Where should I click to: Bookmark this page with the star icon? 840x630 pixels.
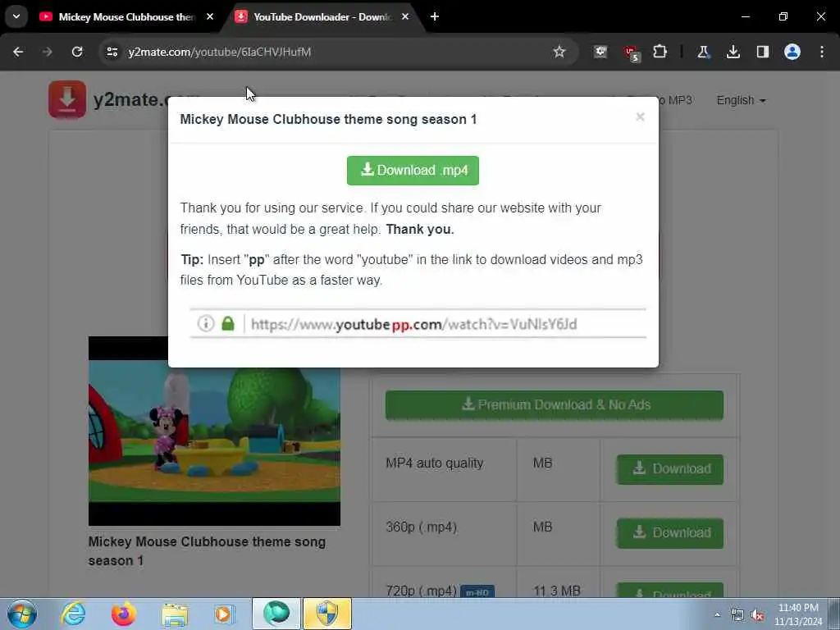point(559,52)
